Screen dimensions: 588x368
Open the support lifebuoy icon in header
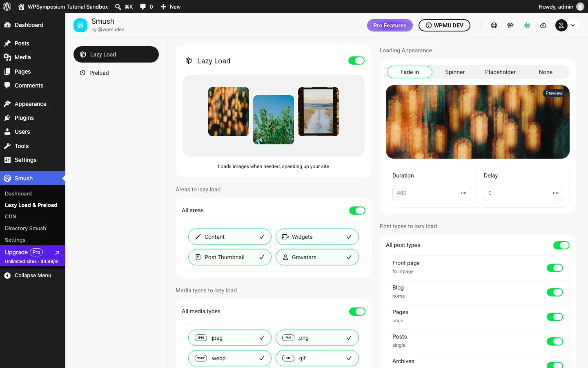pyautogui.click(x=494, y=25)
